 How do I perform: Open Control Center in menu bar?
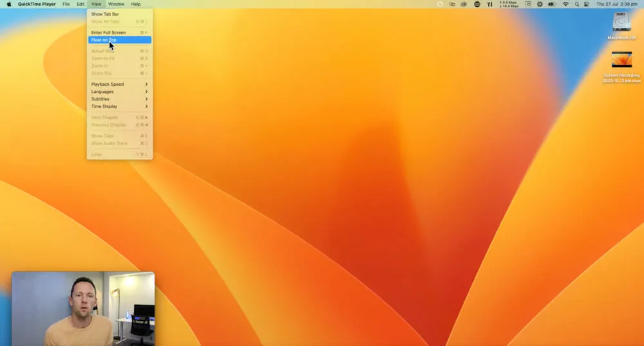point(587,4)
